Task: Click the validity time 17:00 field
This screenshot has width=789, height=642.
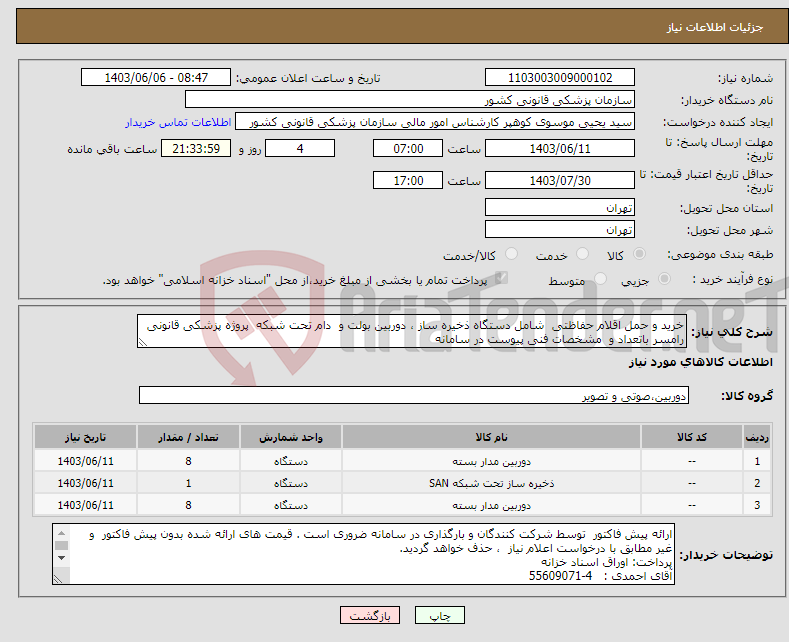Action: tap(408, 180)
